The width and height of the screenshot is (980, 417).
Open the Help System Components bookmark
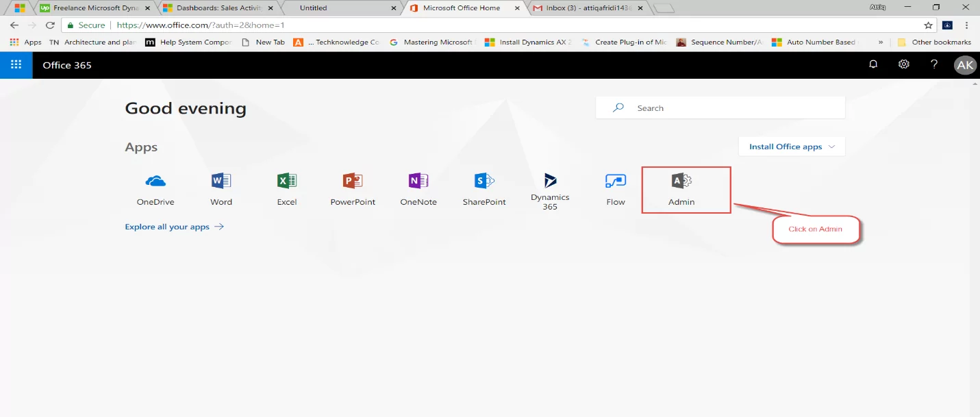[189, 42]
